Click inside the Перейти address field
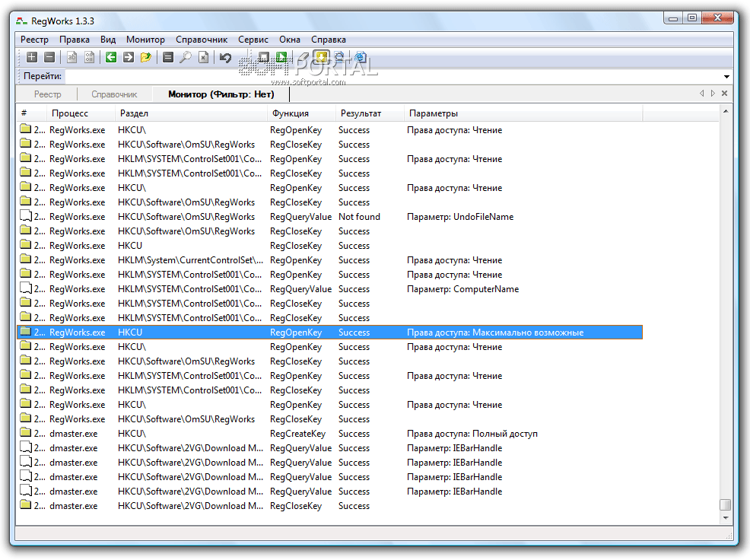Screen dimensions: 750x560 tap(392, 76)
